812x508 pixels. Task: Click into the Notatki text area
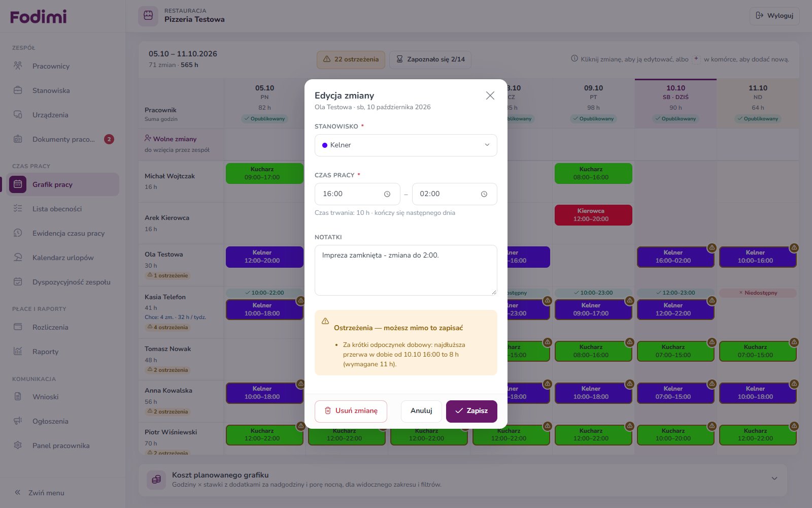pyautogui.click(x=406, y=270)
